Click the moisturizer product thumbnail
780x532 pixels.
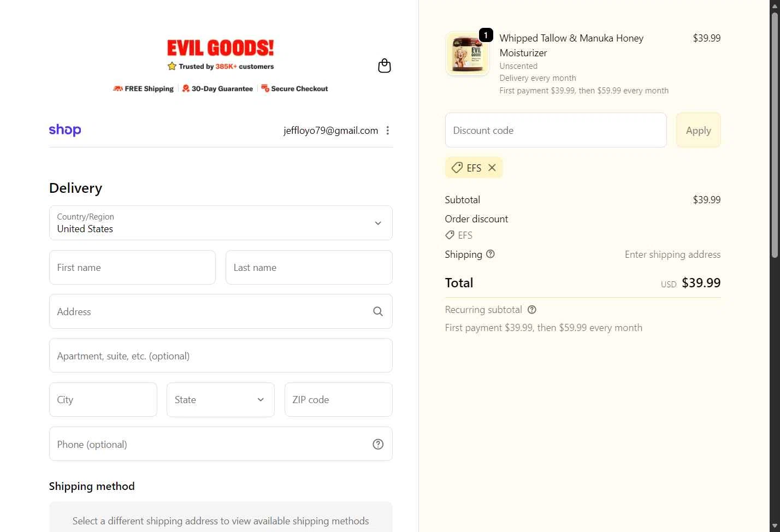(x=468, y=54)
